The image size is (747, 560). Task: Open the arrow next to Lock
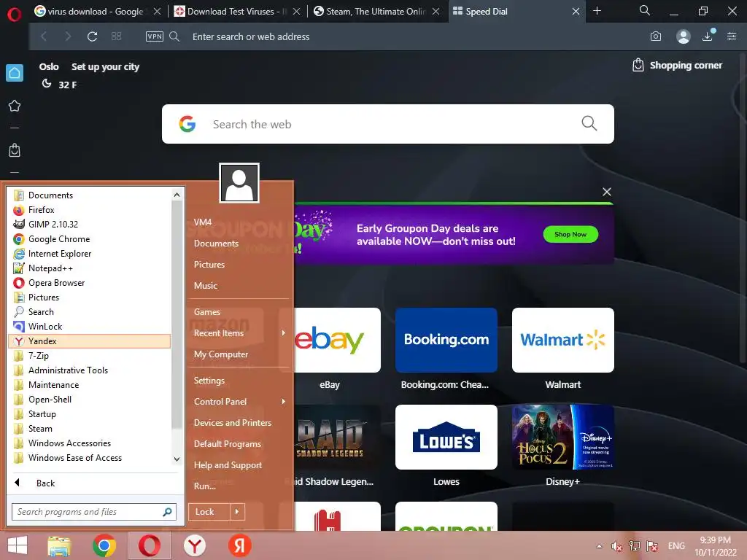coord(237,512)
